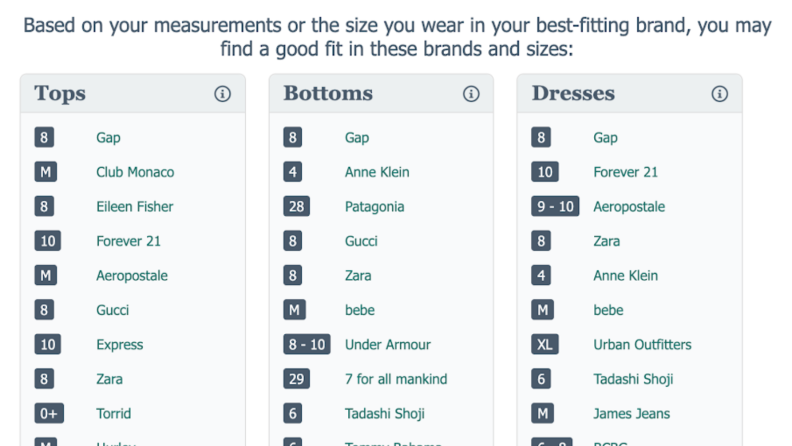Click the Tops info icon
The width and height of the screenshot is (792, 446).
pyautogui.click(x=222, y=93)
